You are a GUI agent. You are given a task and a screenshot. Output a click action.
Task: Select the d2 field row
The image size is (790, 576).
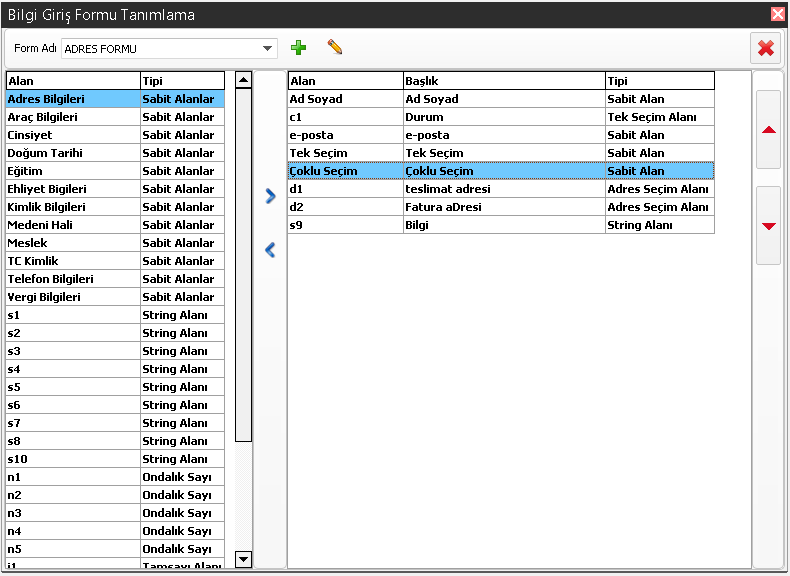[x=501, y=207]
